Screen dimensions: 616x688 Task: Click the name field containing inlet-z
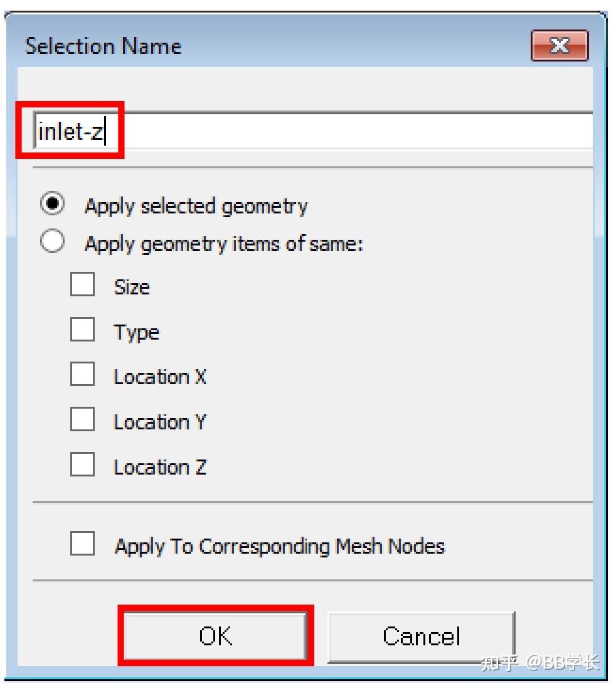(x=314, y=131)
